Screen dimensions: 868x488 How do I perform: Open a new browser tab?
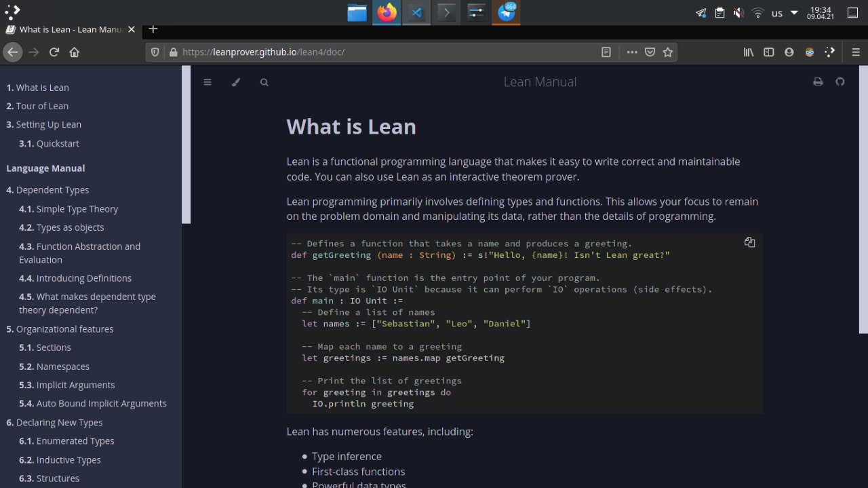[x=153, y=29]
